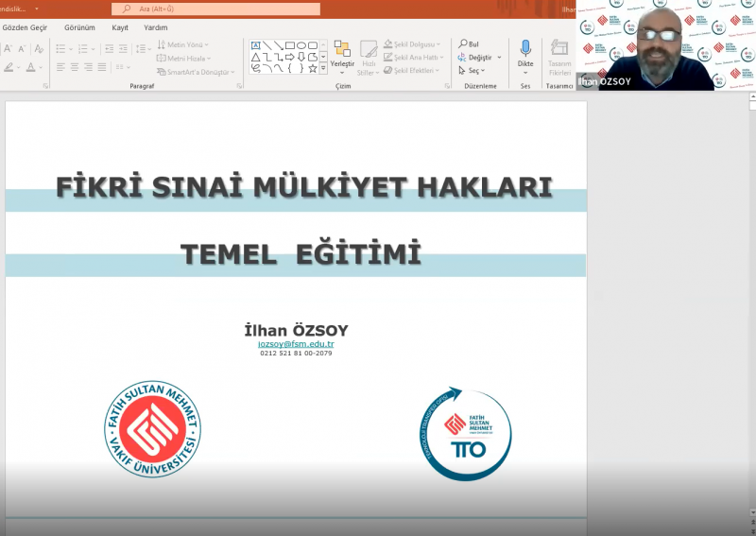Open the font group dialog launcher
The width and height of the screenshot is (756, 536).
(45, 86)
